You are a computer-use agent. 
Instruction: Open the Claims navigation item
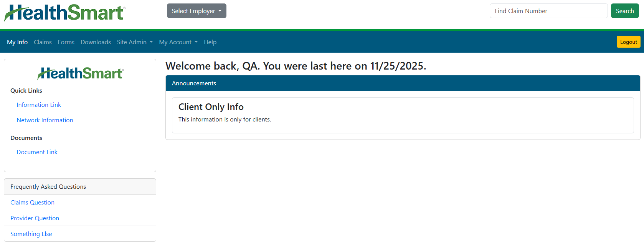43,42
